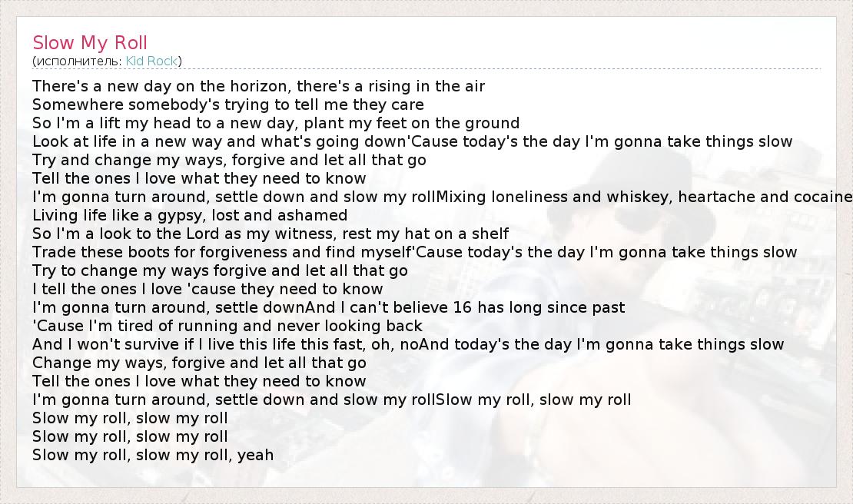853x504 pixels.
Task: Click the Slow My Roll song title
Action: (90, 42)
